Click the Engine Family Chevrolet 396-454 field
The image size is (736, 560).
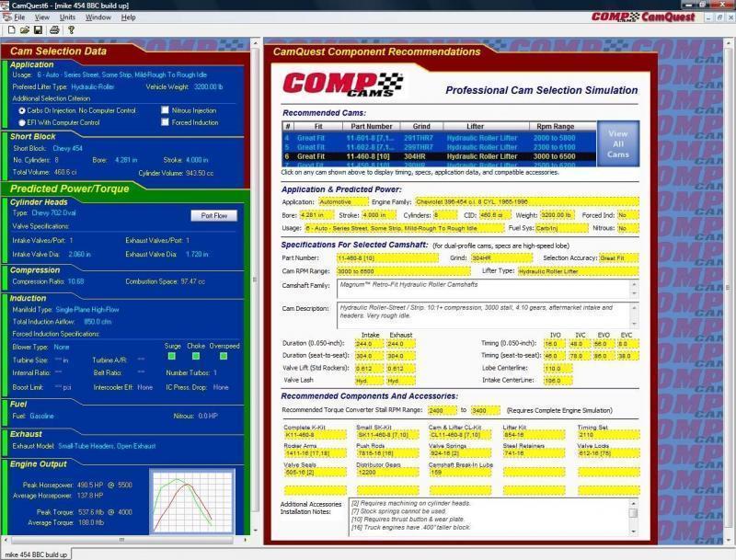(x=526, y=202)
